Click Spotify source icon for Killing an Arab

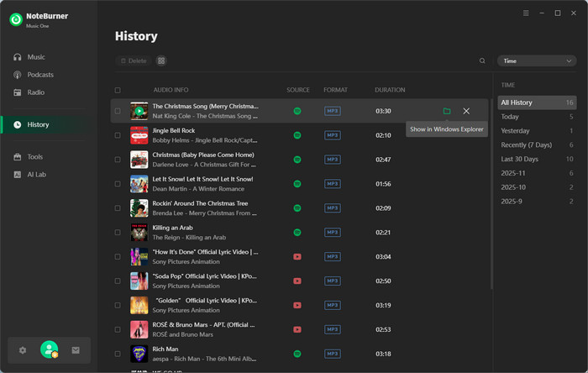297,233
